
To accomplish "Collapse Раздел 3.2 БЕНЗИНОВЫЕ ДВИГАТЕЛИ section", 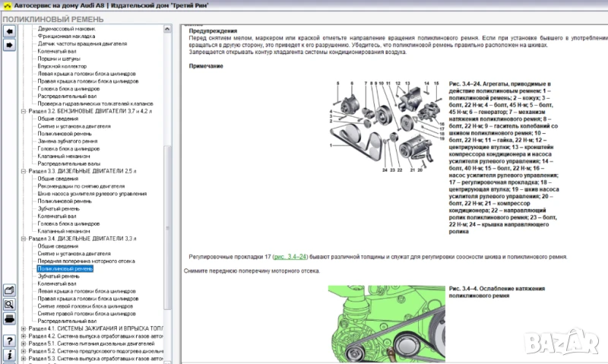I will click(24, 111).
